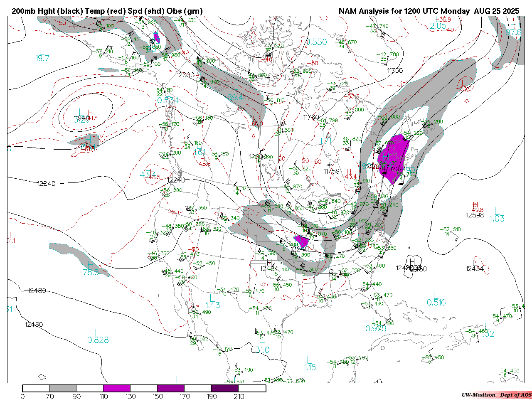Select the L 19.7 low marker
The width and height of the screenshot is (532, 399).
42,55
